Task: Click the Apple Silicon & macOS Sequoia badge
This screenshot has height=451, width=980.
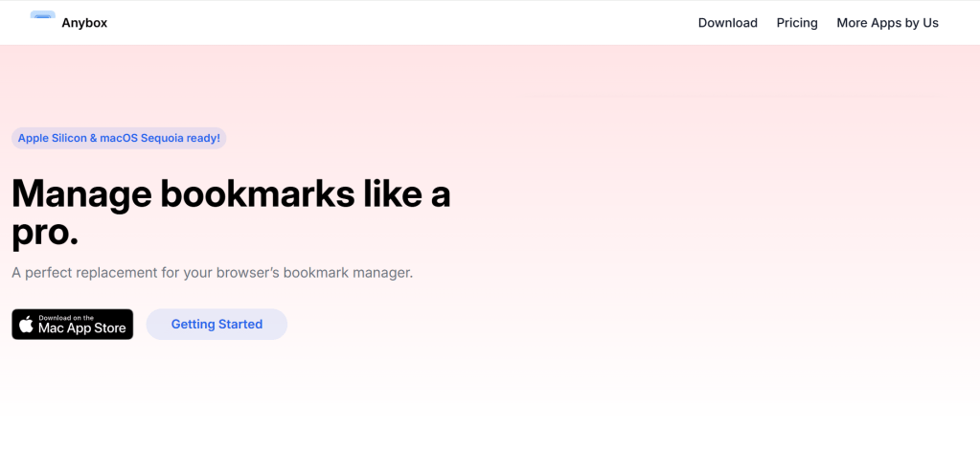Action: [x=119, y=138]
